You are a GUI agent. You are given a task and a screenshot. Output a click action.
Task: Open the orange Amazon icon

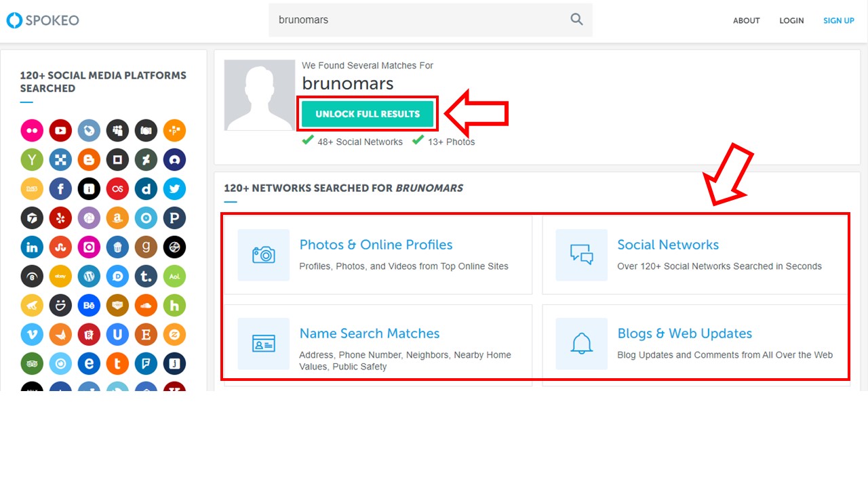(117, 218)
